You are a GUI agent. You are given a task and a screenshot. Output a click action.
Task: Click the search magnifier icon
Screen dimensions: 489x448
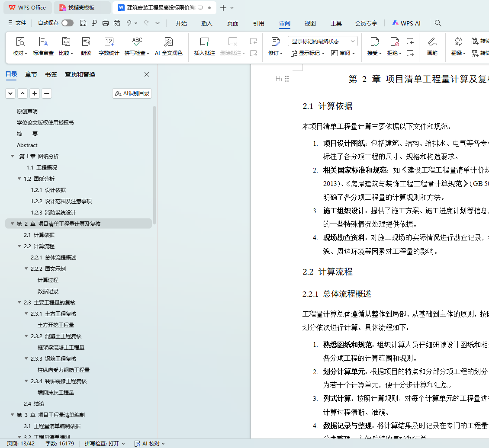pyautogui.click(x=438, y=23)
